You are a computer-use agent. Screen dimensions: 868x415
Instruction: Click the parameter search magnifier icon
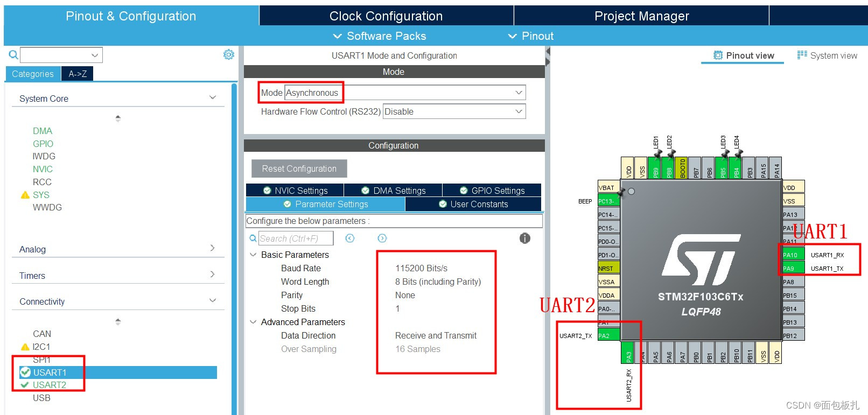pos(253,238)
